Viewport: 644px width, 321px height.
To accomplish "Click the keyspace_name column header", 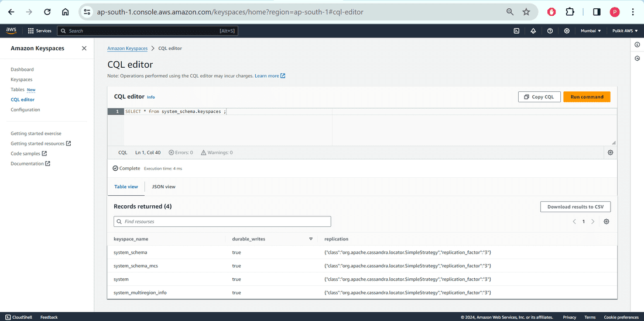I will [x=131, y=239].
